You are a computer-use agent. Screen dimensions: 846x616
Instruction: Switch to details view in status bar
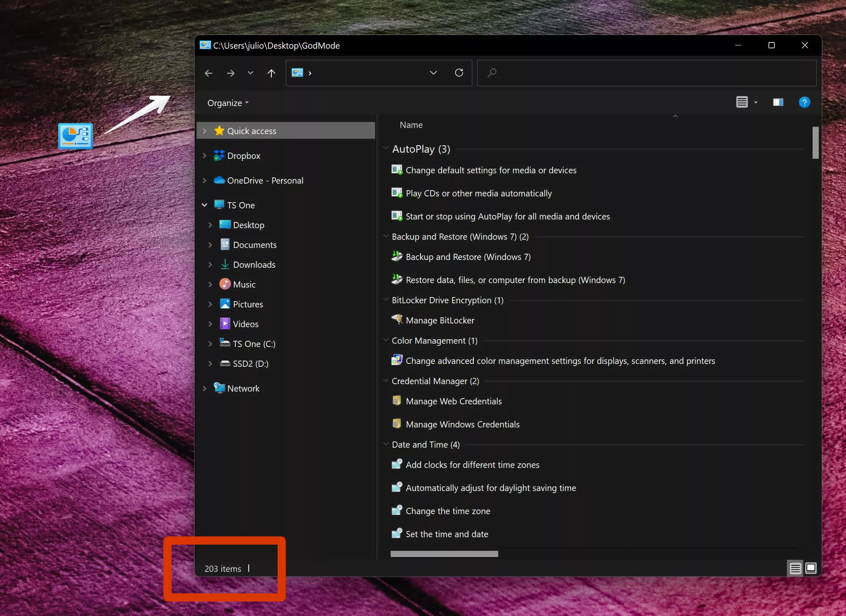(x=795, y=569)
